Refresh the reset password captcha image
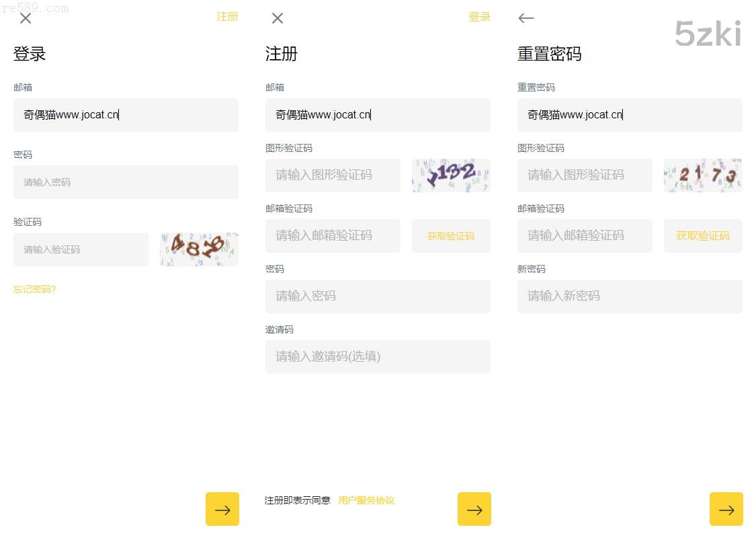756x546 pixels. pyautogui.click(x=703, y=175)
